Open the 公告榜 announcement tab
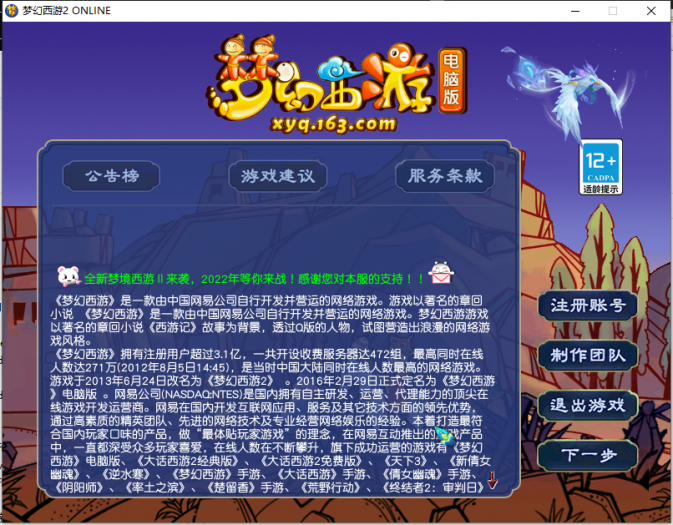The height and width of the screenshot is (525, 673). [111, 176]
